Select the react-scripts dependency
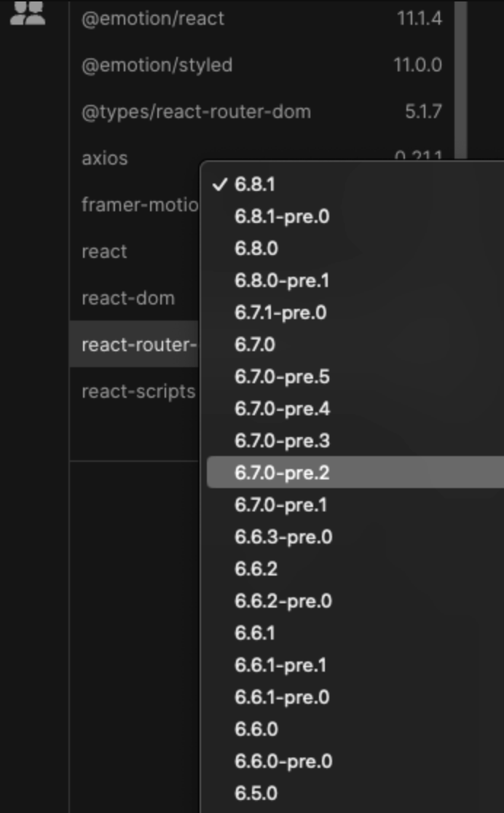The height and width of the screenshot is (813, 504). [137, 391]
